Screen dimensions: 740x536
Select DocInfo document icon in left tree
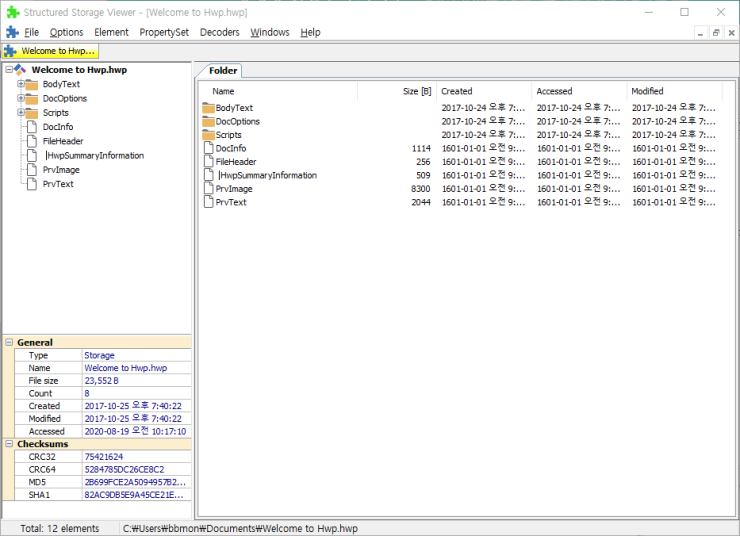[x=33, y=127]
